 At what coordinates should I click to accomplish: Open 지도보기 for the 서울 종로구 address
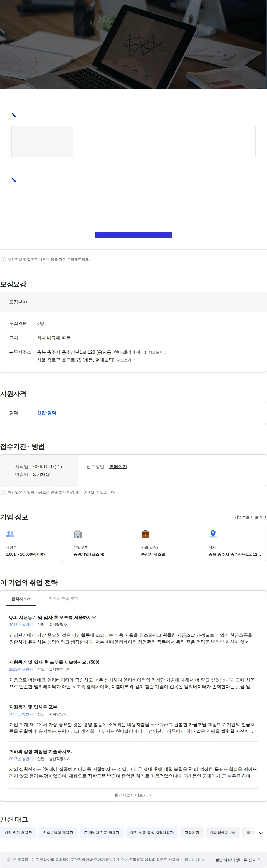[x=124, y=360]
